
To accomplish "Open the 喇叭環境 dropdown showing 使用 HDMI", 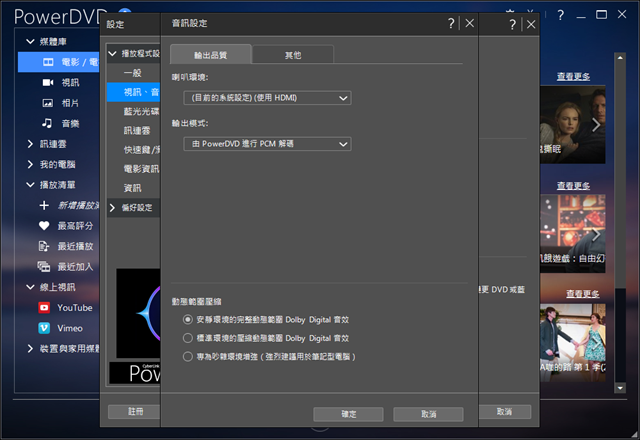I will (x=267, y=98).
